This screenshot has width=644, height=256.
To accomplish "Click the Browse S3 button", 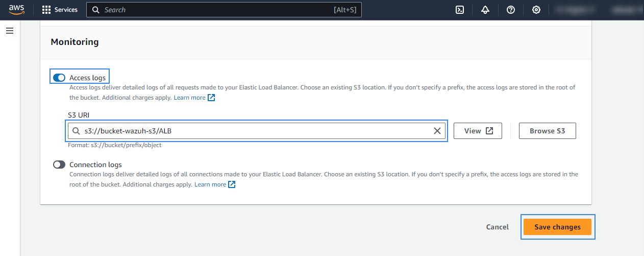I will pos(547,131).
